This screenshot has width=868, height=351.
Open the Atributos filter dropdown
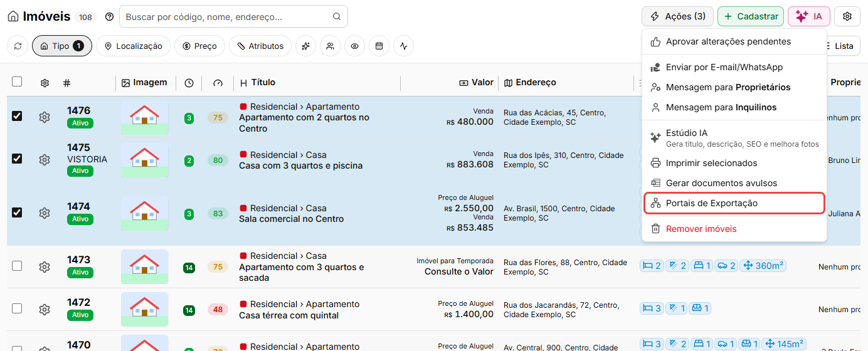pyautogui.click(x=260, y=46)
